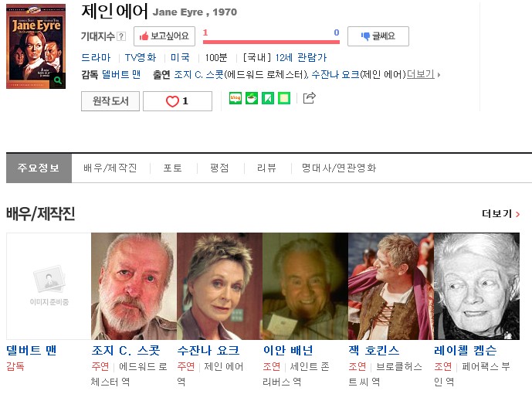Viewport: 532px width, 401px height.
Task: Expand the cast list with 더보기 arrow
Action: click(423, 74)
